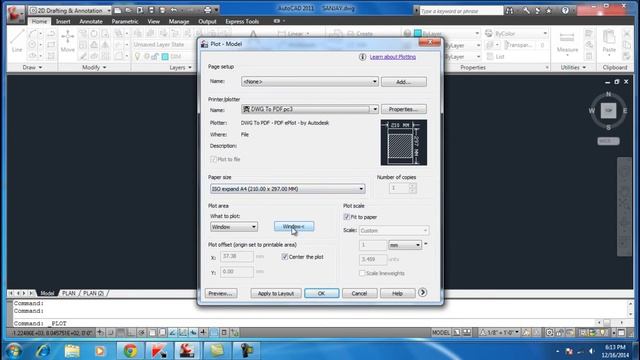Open Internet Explorer from the taskbar
The image size is (640, 360).
(43, 351)
